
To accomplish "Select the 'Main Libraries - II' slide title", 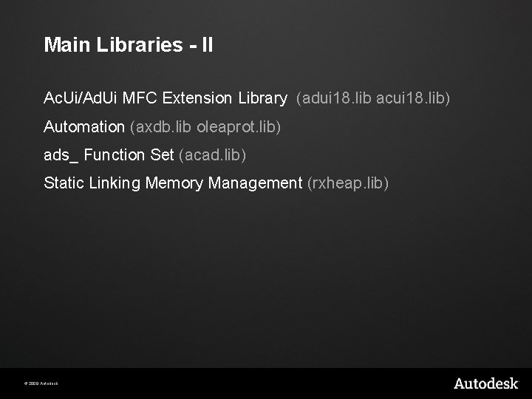I will point(129,44).
